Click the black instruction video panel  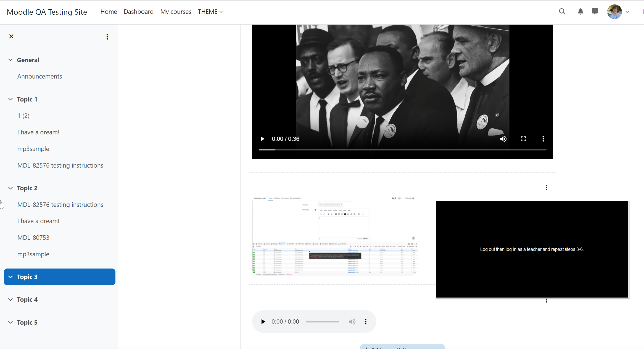532,249
